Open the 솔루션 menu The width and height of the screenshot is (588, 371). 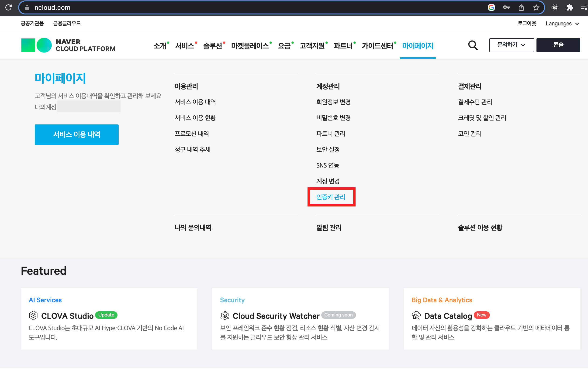pyautogui.click(x=213, y=46)
